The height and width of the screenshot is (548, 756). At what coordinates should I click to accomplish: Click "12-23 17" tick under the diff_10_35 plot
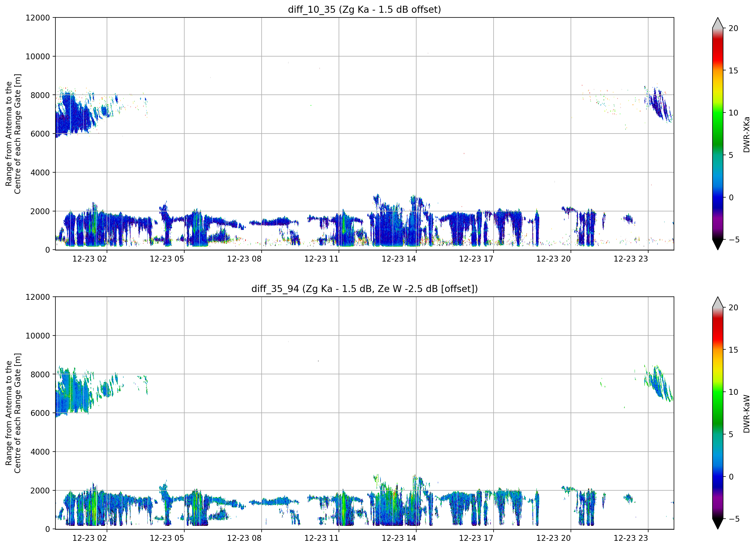click(x=476, y=259)
